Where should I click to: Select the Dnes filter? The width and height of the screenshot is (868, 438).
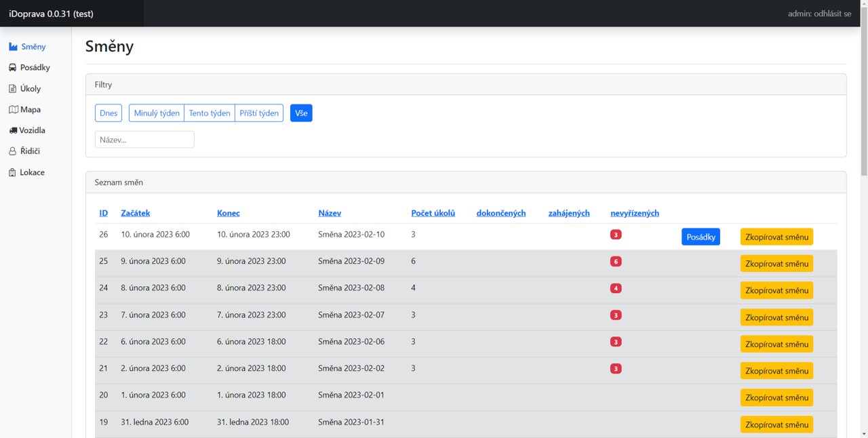coord(108,113)
